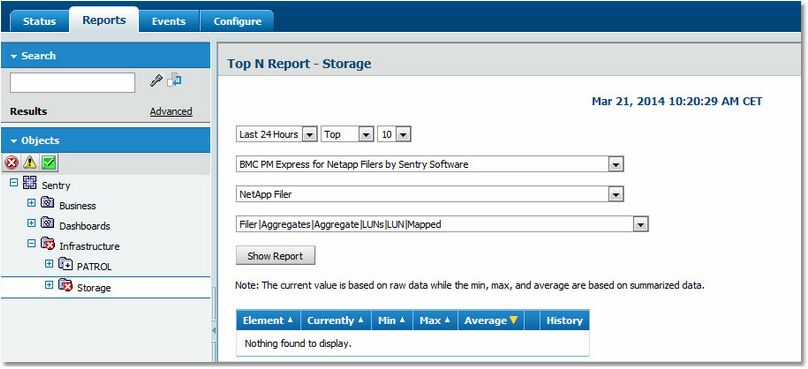The height and width of the screenshot is (369, 808).
Task: Sort by Element column
Action: [x=268, y=320]
